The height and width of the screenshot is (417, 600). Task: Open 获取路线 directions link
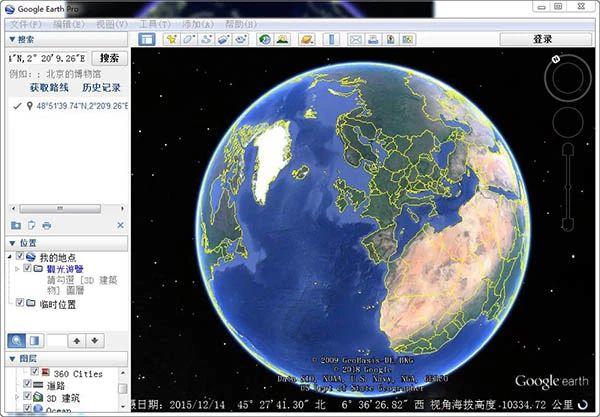pyautogui.click(x=49, y=88)
